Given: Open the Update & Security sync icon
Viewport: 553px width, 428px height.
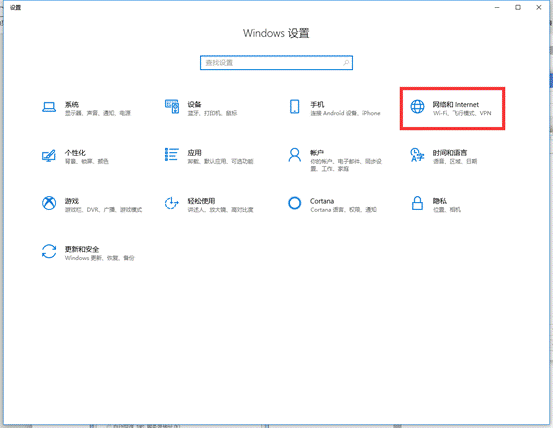Looking at the screenshot, I should (49, 251).
